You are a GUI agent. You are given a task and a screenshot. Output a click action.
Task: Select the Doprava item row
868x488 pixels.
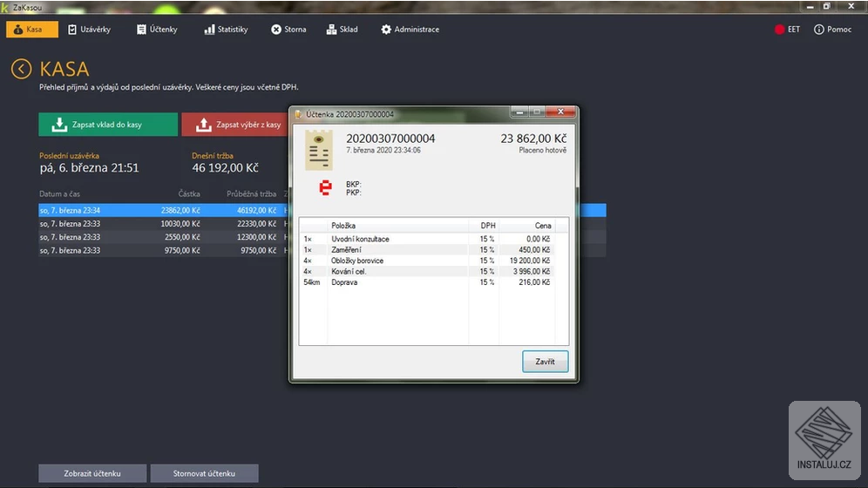(x=427, y=282)
